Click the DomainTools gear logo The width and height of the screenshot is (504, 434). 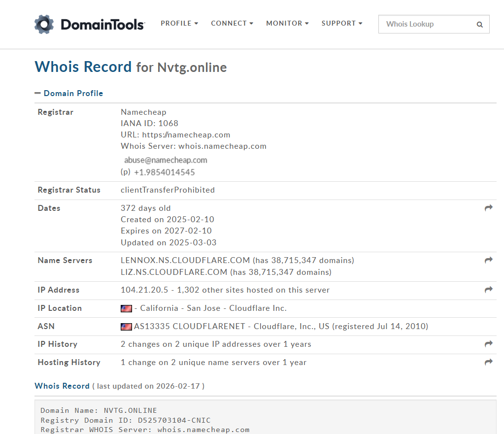(x=44, y=25)
